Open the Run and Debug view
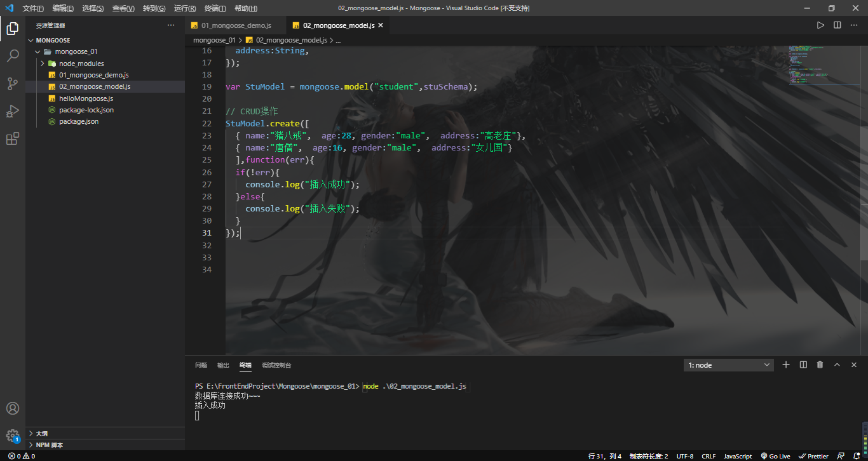Viewport: 868px width, 461px height. click(x=13, y=111)
